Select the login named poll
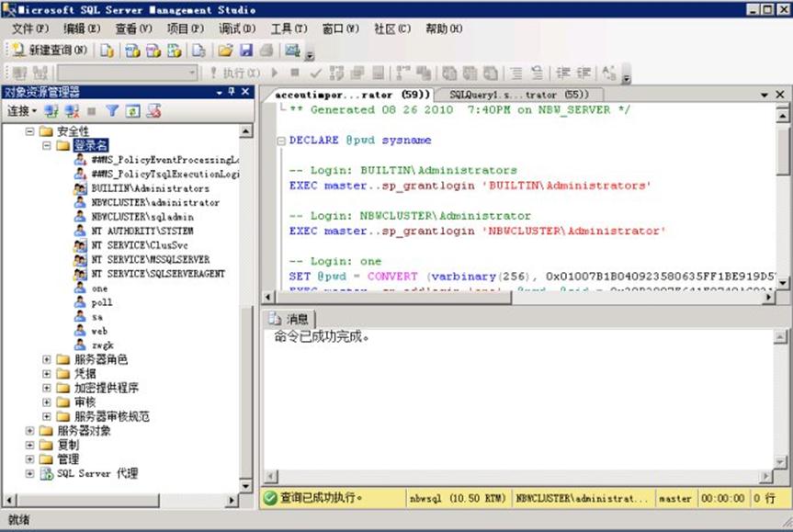This screenshot has height=532, width=793. point(102,302)
